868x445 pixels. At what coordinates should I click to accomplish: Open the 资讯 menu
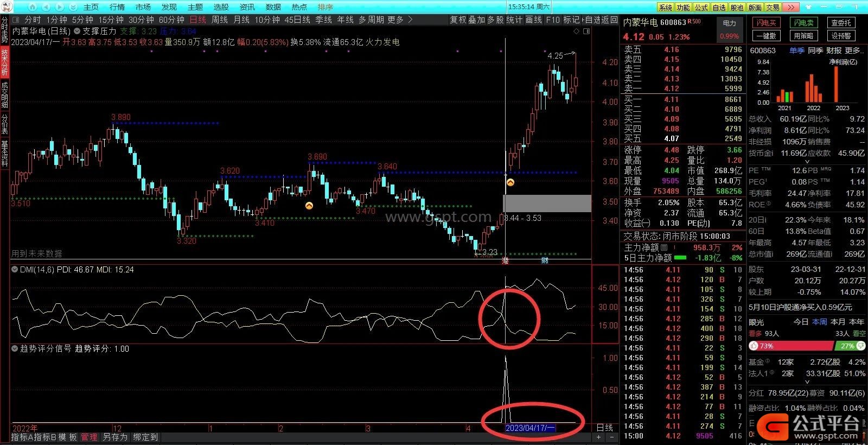(247, 7)
